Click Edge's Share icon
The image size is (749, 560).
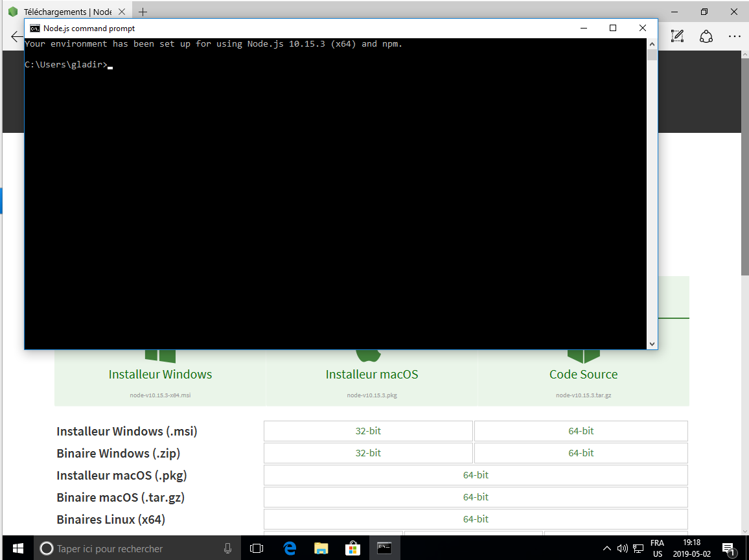tap(706, 36)
